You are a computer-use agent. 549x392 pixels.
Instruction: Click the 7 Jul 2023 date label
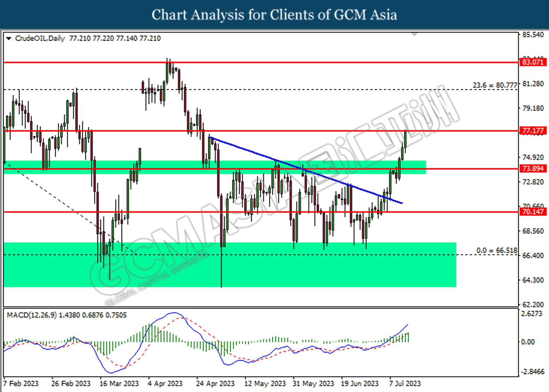tap(405, 384)
